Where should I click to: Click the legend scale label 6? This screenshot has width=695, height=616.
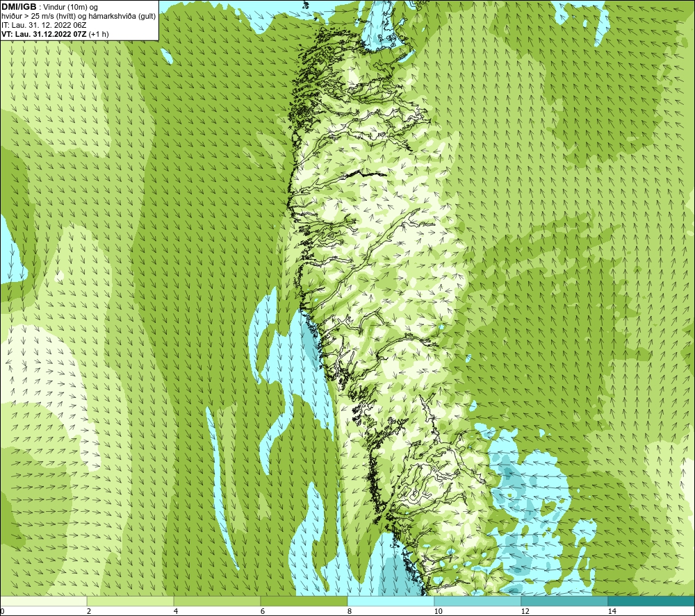click(263, 612)
